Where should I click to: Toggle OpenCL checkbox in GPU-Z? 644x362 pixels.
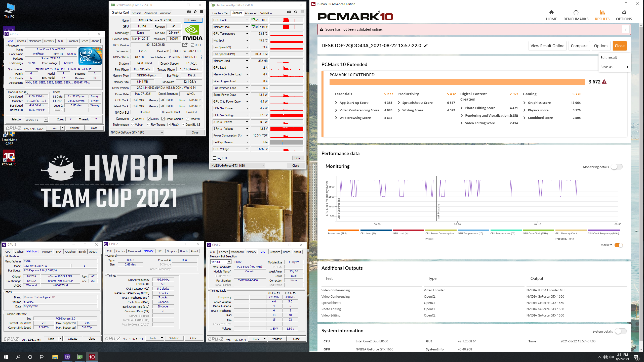(133, 119)
